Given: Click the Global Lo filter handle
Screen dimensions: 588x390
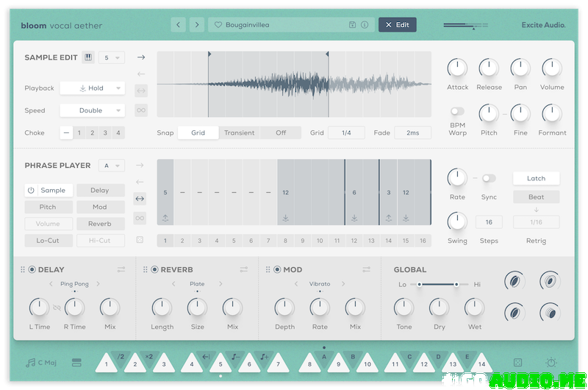Looking at the screenshot, I should (x=419, y=285).
